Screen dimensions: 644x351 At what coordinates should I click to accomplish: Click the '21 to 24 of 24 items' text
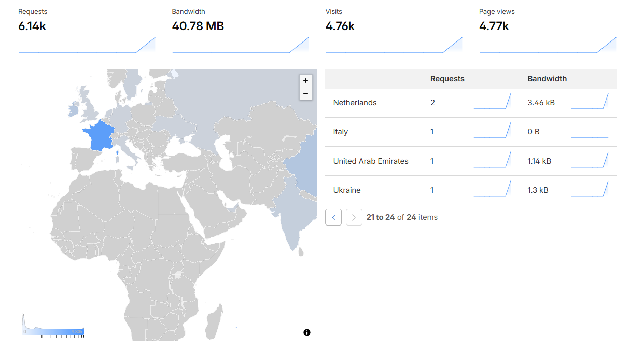coord(402,217)
